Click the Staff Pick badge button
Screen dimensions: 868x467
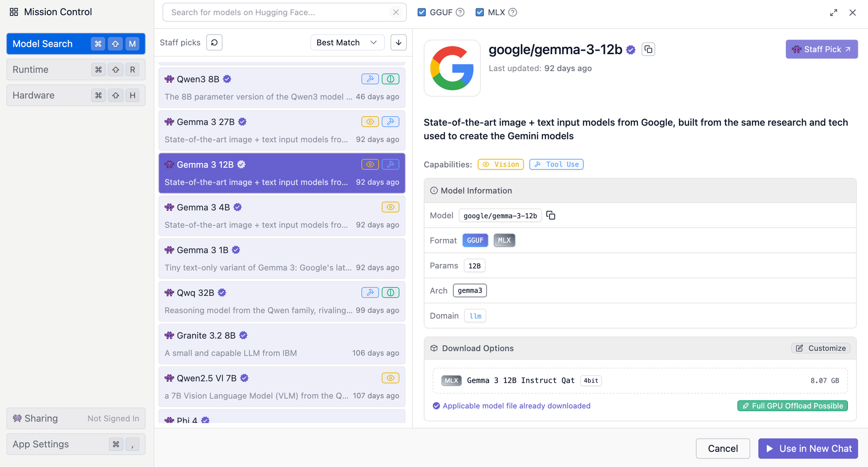click(x=822, y=49)
